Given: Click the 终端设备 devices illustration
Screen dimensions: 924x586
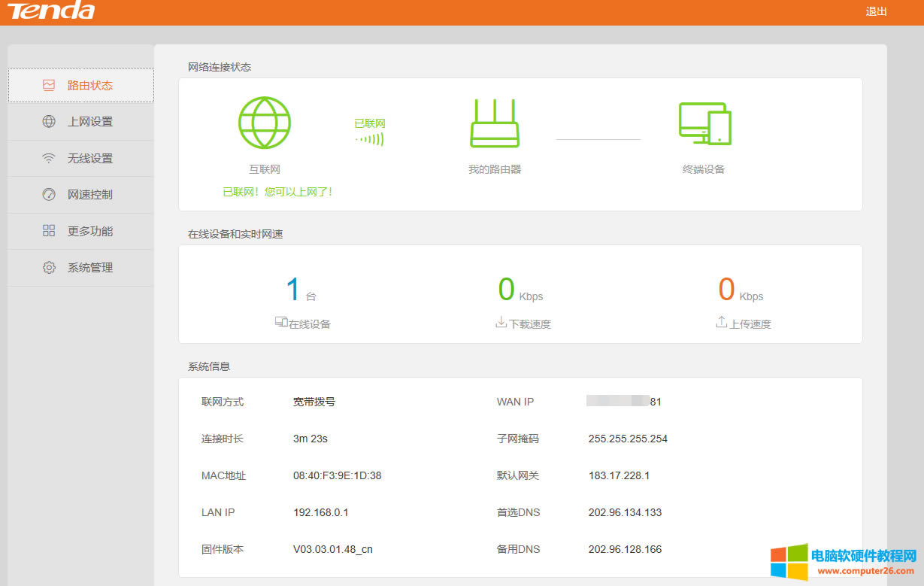Looking at the screenshot, I should click(x=704, y=123).
